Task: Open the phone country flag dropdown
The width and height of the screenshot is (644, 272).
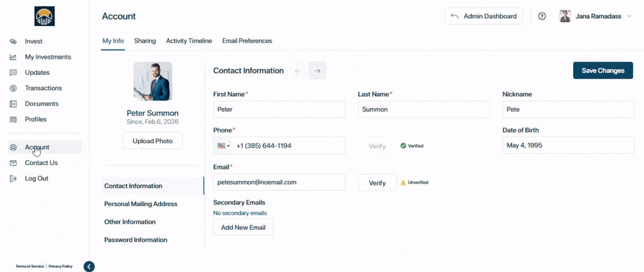Action: (223, 146)
